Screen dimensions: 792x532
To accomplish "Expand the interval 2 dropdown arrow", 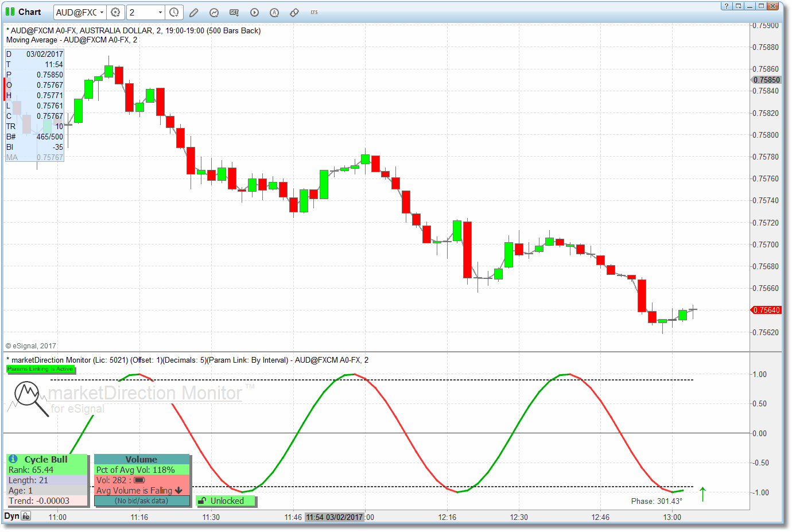I will coord(160,12).
